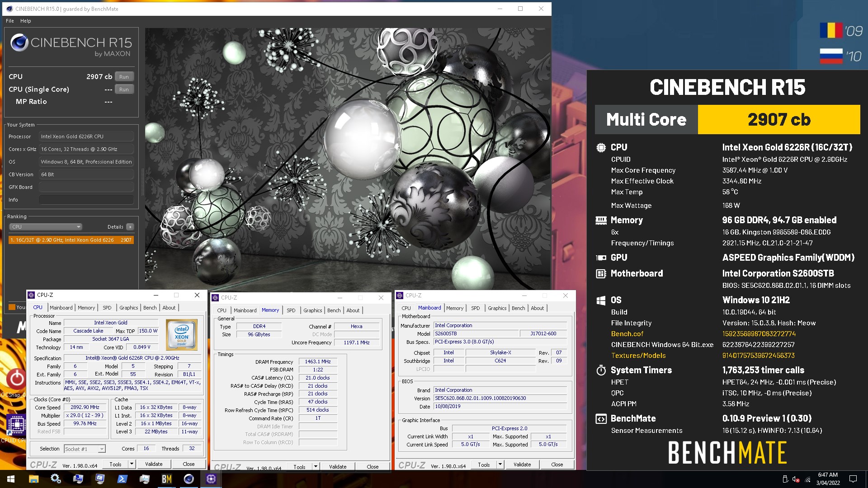Click the DRAM Frequency value 1463.1 MHz
The height and width of the screenshot is (488, 868).
coord(318,361)
